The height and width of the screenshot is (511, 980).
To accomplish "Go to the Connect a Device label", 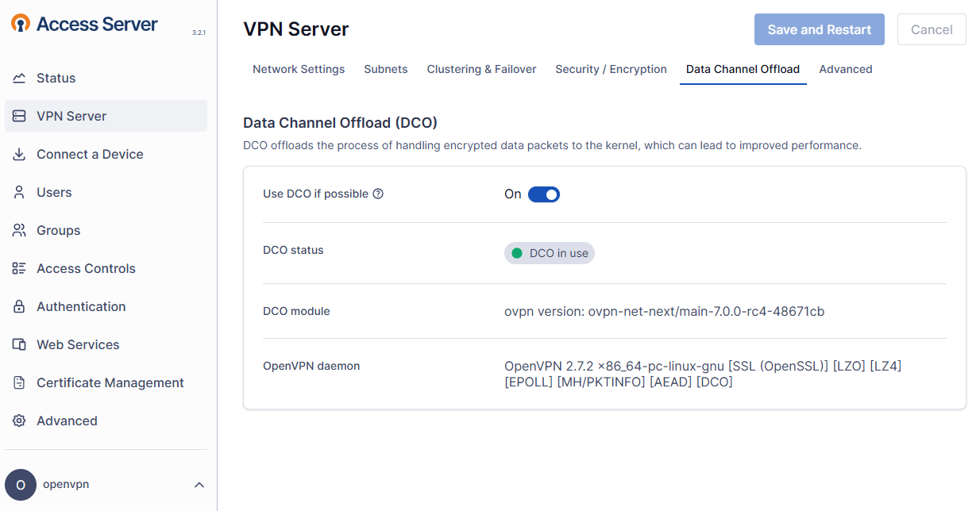I will 90,154.
